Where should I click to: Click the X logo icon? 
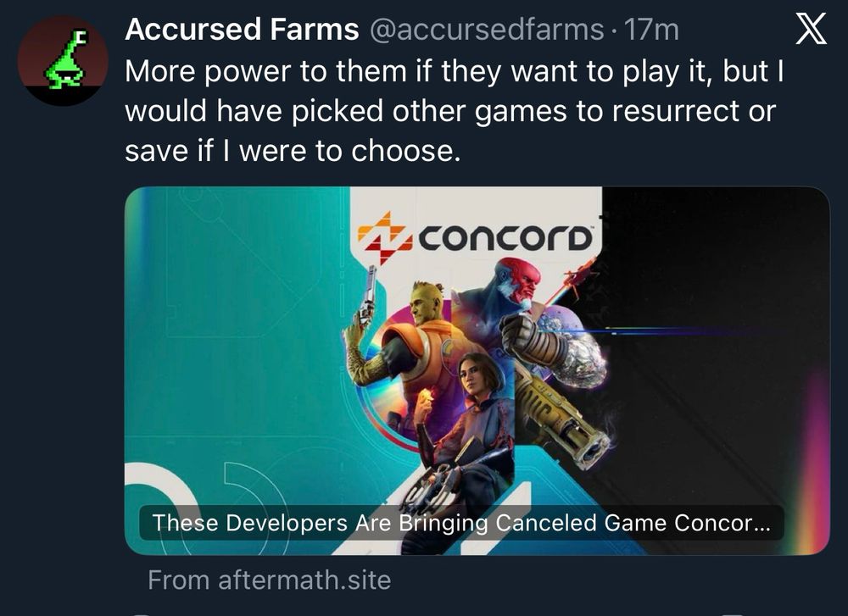[811, 30]
